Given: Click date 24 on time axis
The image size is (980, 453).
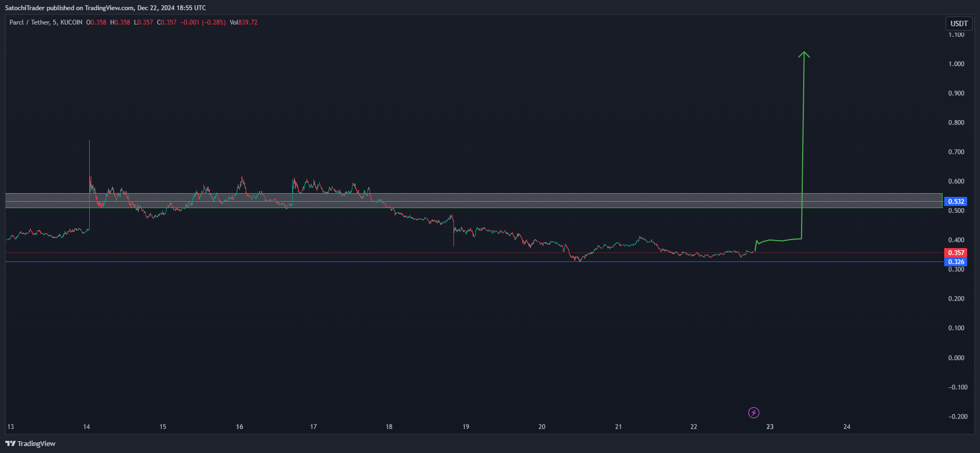Looking at the screenshot, I should tap(847, 427).
